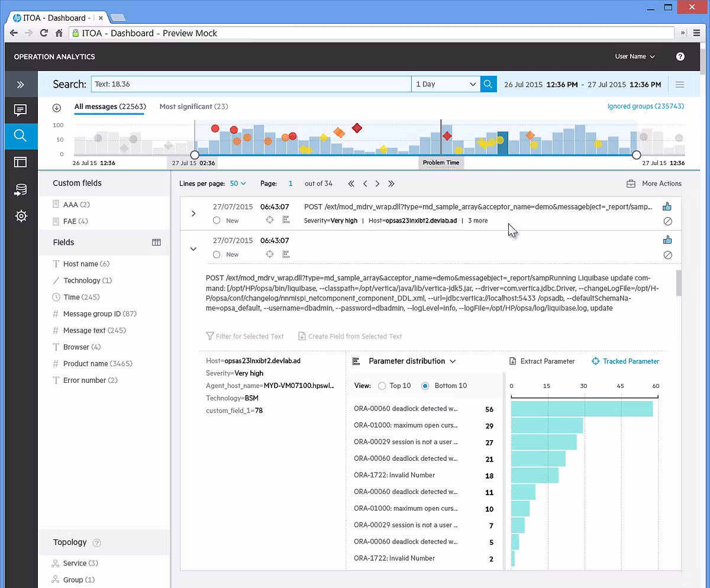Open the settings gear in sidebar
This screenshot has width=710, height=588.
point(21,216)
